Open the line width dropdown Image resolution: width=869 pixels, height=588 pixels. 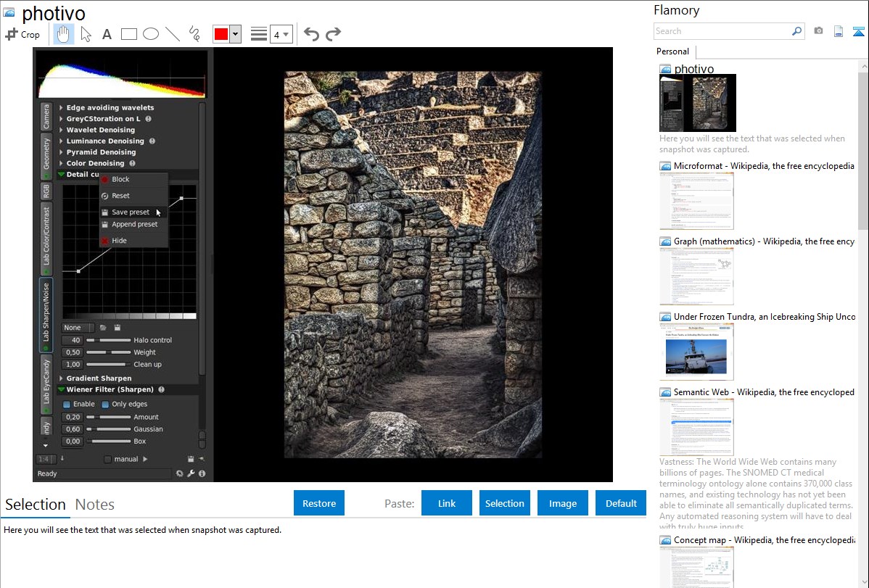coord(281,34)
